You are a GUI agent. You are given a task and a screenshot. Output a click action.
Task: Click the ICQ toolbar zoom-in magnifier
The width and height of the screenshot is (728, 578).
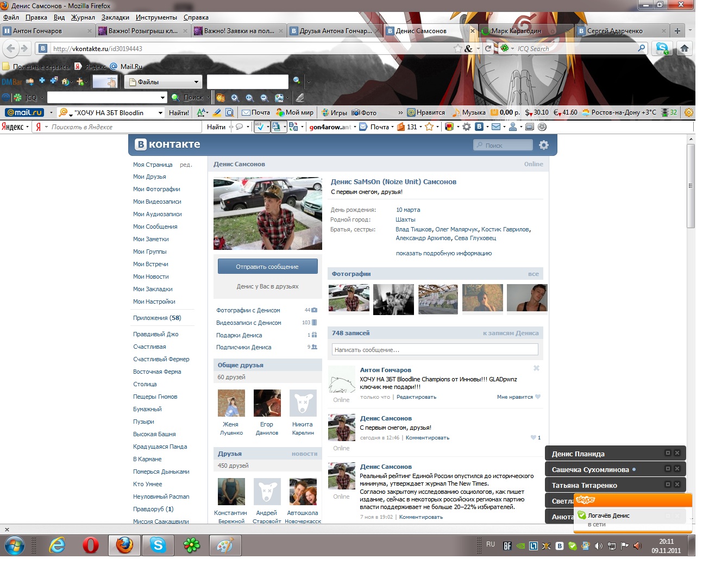[x=235, y=98]
